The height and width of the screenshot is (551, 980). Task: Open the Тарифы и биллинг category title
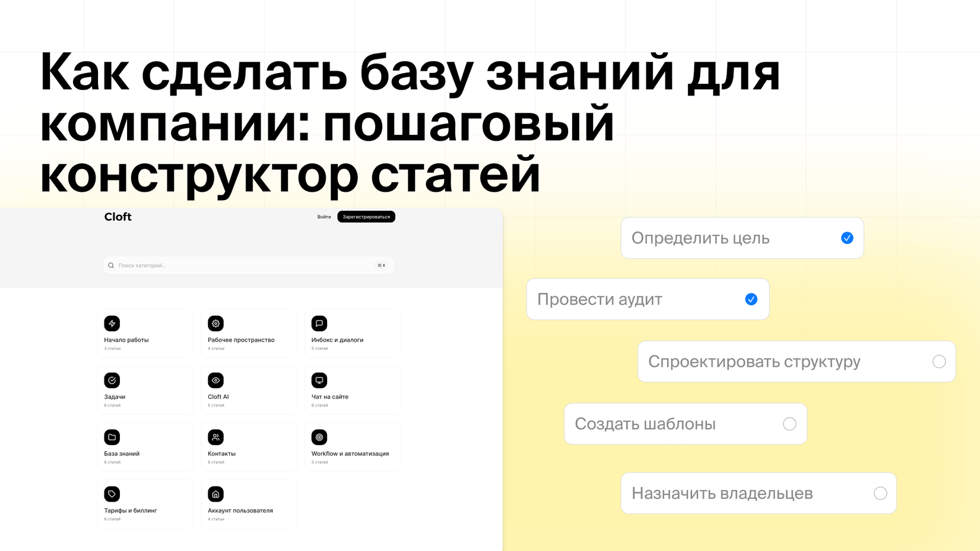pyautogui.click(x=131, y=511)
